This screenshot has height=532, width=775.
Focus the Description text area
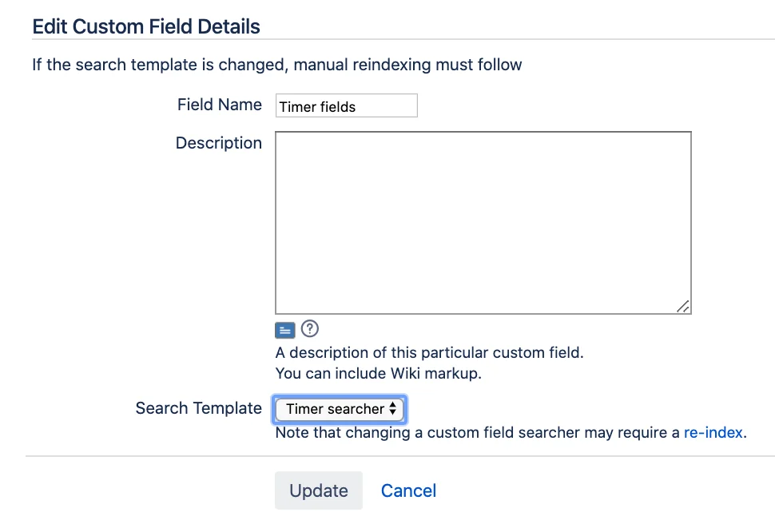click(x=483, y=223)
